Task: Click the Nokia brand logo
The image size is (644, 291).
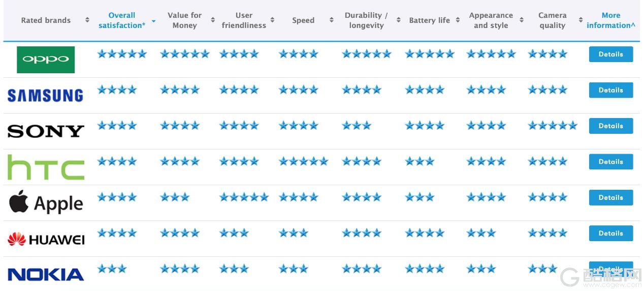Action: 46,275
